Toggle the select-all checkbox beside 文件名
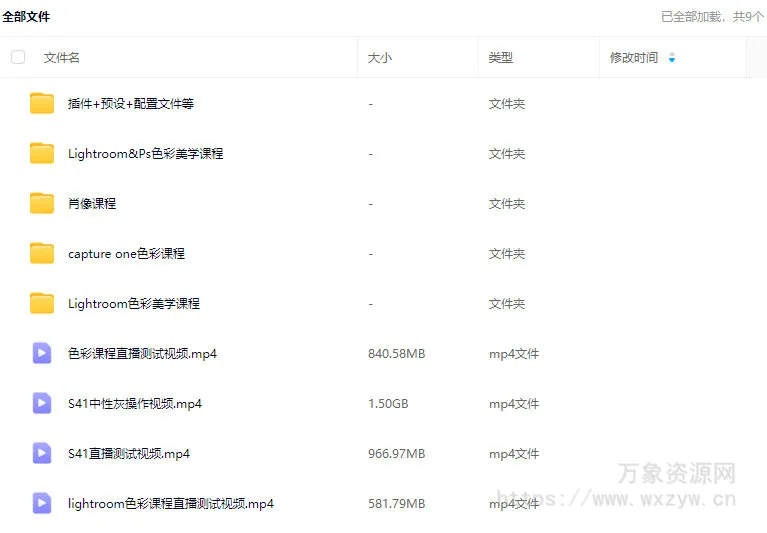 [x=18, y=57]
